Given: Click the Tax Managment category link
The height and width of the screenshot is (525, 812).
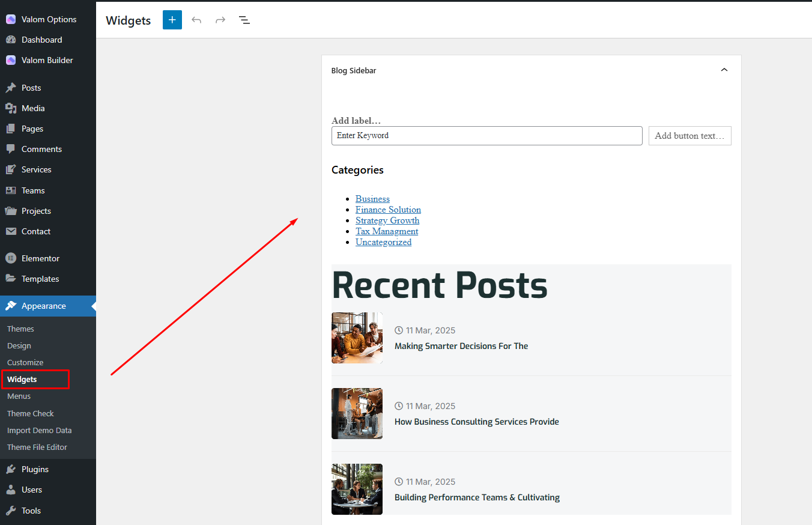Looking at the screenshot, I should tap(387, 231).
